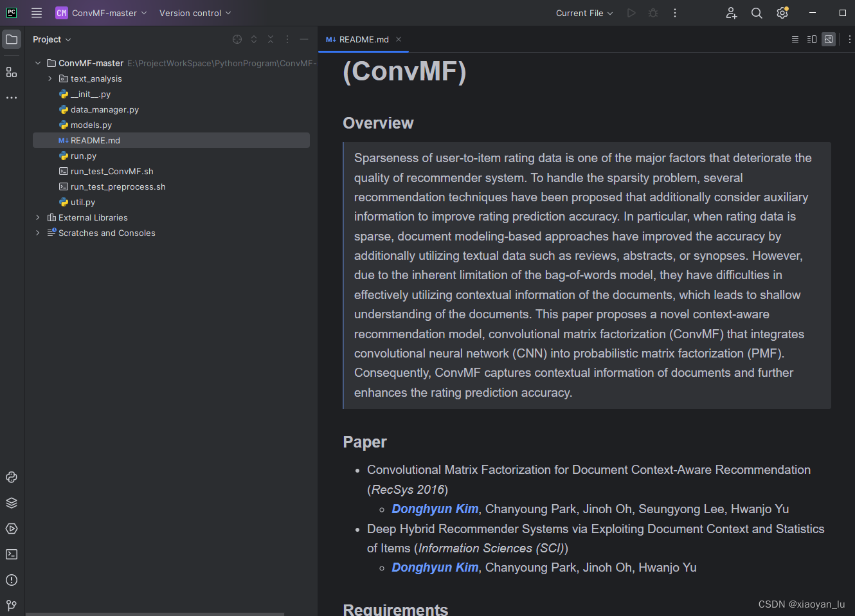Viewport: 855px width, 616px height.
Task: Open the Code With Me invite icon
Action: (732, 13)
